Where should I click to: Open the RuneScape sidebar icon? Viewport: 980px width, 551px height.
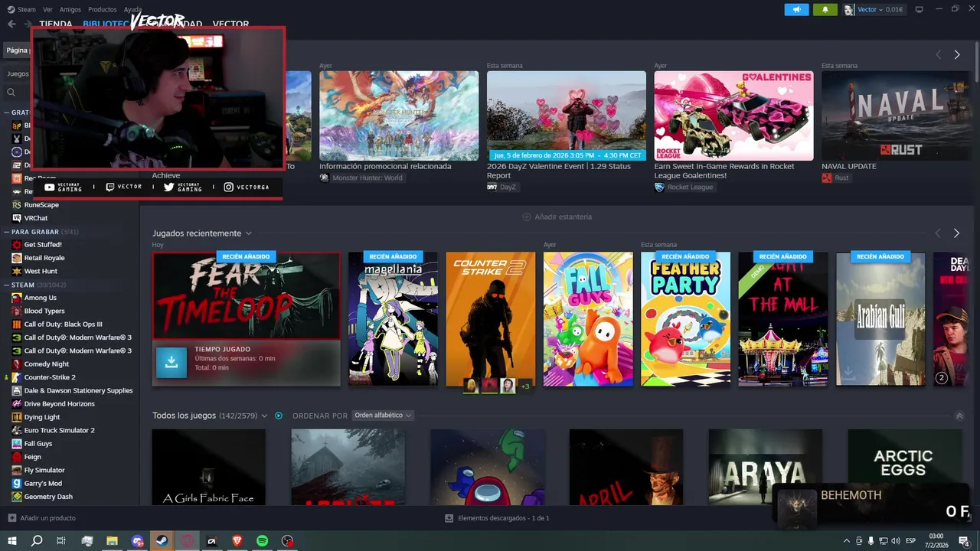tap(17, 205)
